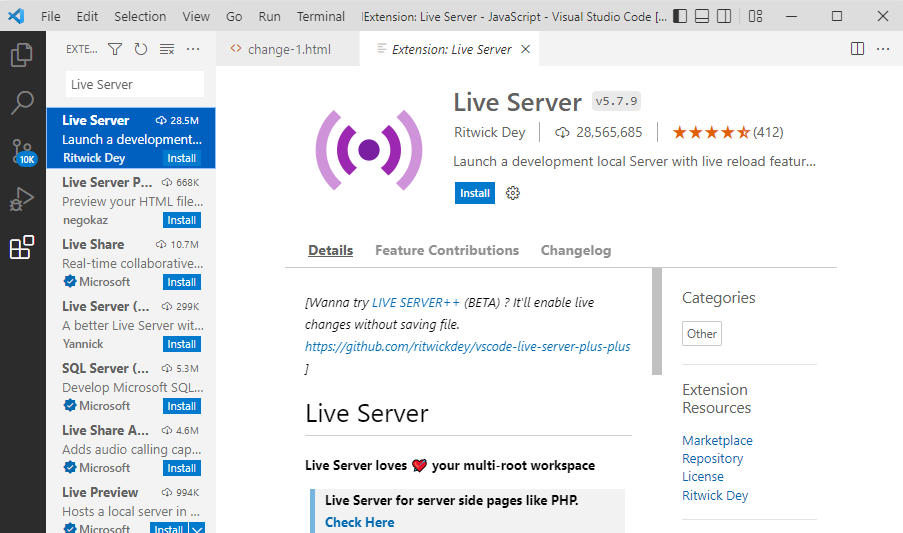Open the Selection menu

click(x=140, y=16)
